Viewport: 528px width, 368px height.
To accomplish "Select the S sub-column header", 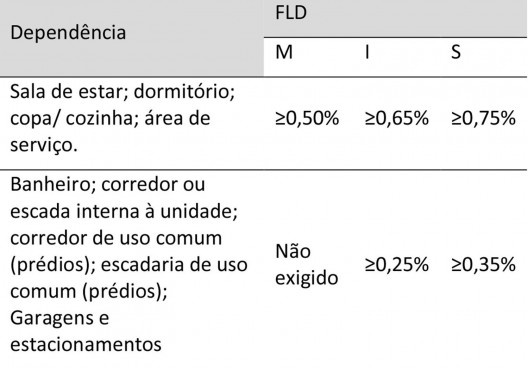I will point(456,52).
